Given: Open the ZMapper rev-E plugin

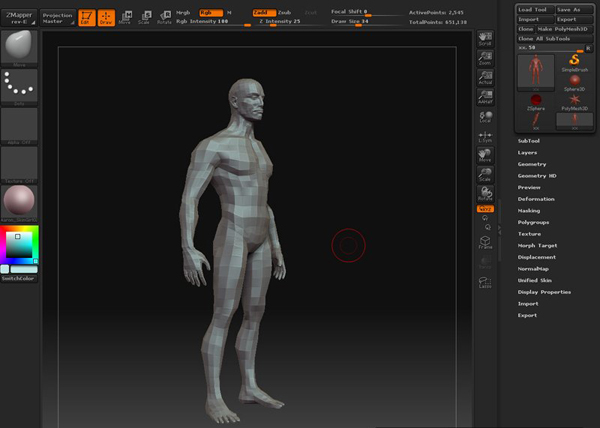Looking at the screenshot, I should click(19, 18).
